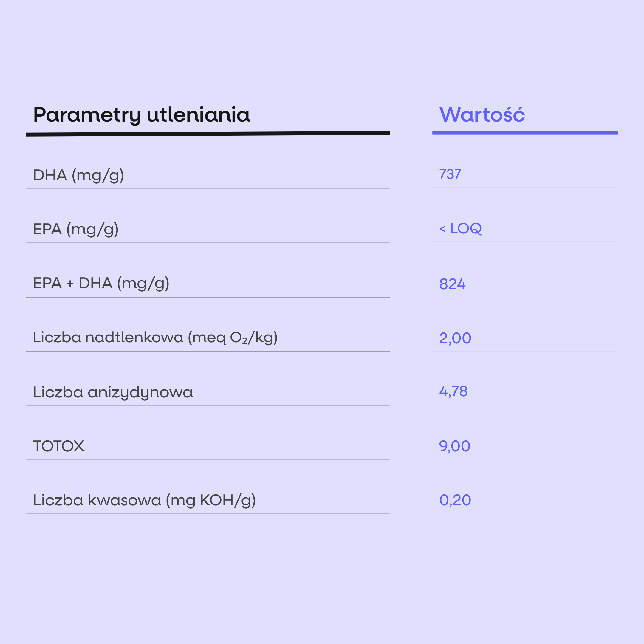Click the peroxide value 2,00

click(x=455, y=338)
